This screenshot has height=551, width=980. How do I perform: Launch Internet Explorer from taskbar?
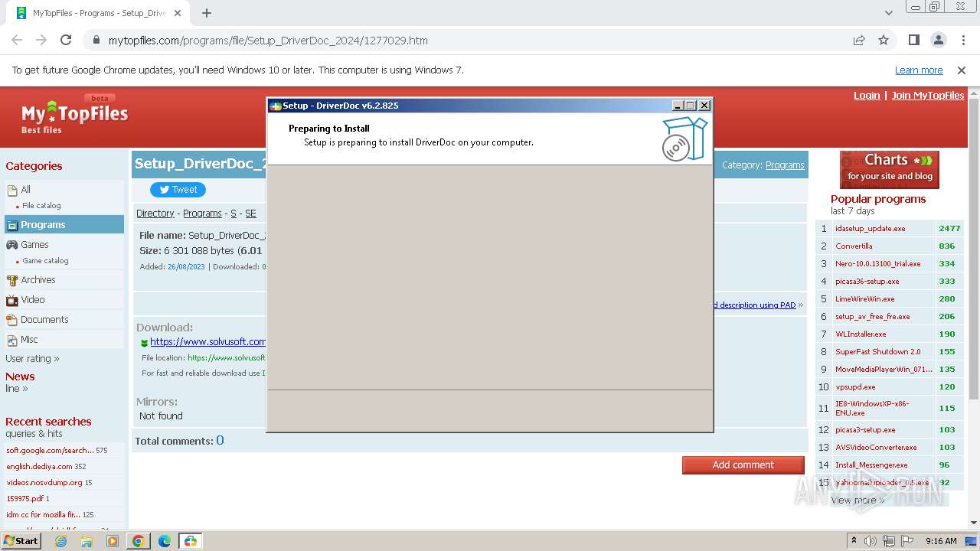click(x=60, y=541)
